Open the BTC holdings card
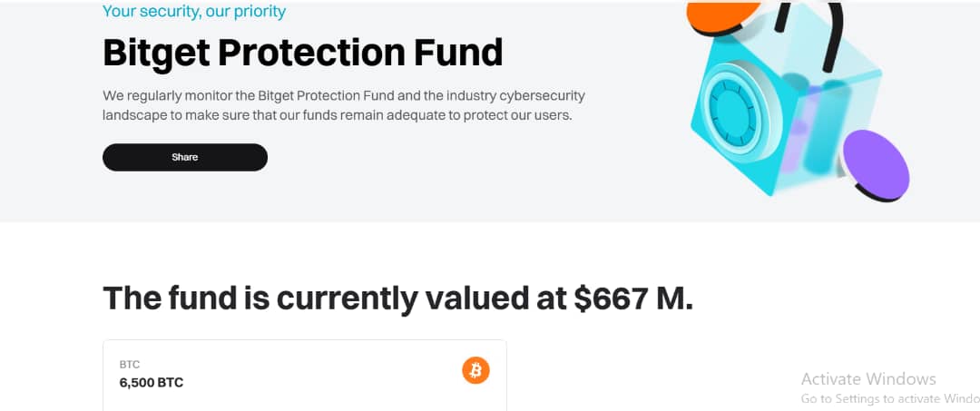The height and width of the screenshot is (411, 980). [x=304, y=375]
